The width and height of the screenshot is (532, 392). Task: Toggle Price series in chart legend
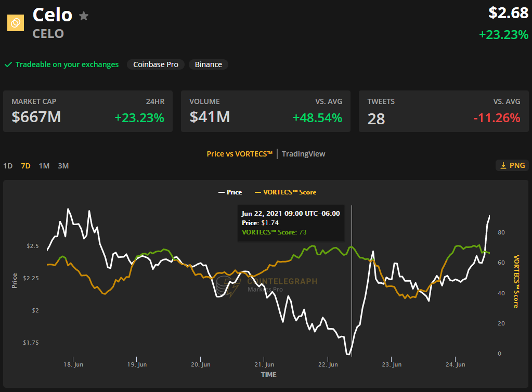tap(230, 192)
